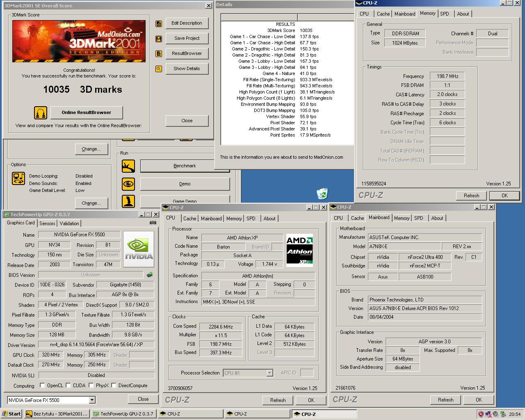Enable the OpenCL checkbox in GPU-Z
This screenshot has width=525, height=420.
pyautogui.click(x=42, y=385)
